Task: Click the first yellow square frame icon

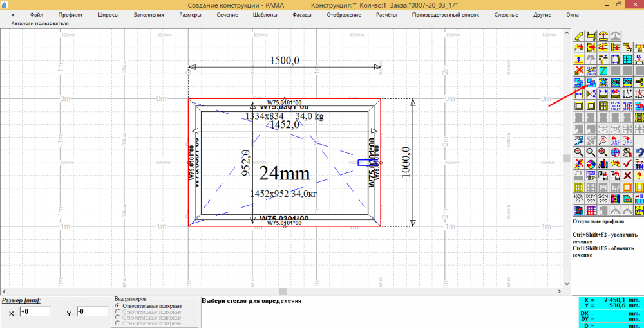Action: click(x=579, y=105)
